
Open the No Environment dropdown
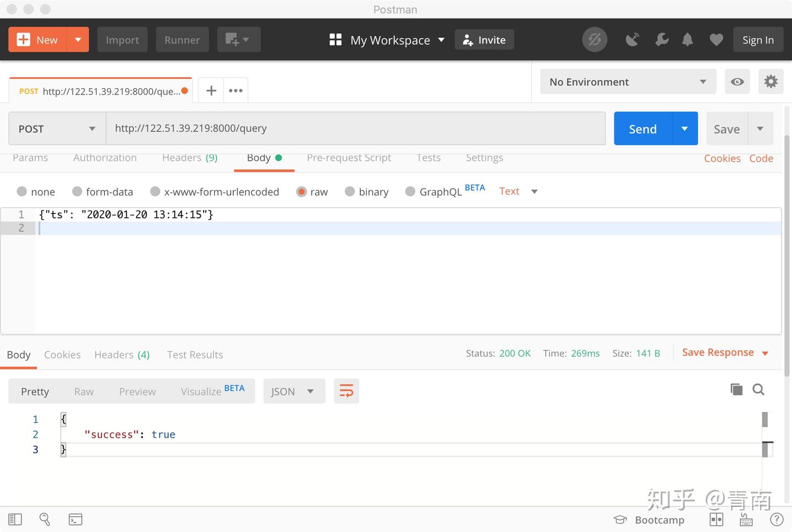click(x=628, y=81)
